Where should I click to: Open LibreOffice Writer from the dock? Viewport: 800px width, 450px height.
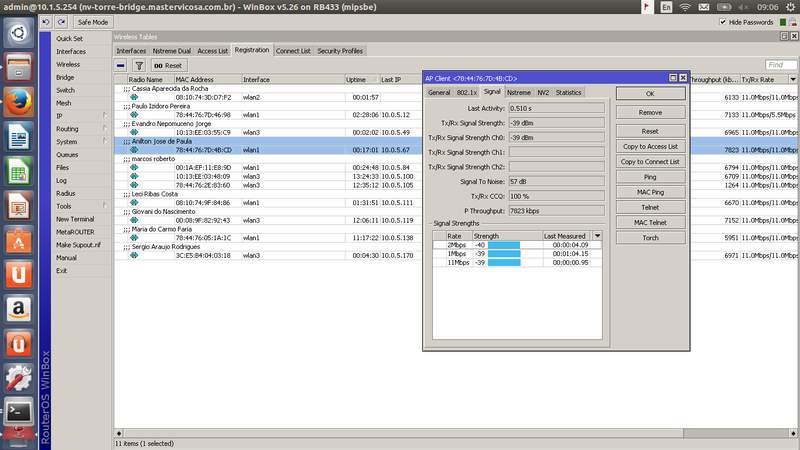pos(18,136)
